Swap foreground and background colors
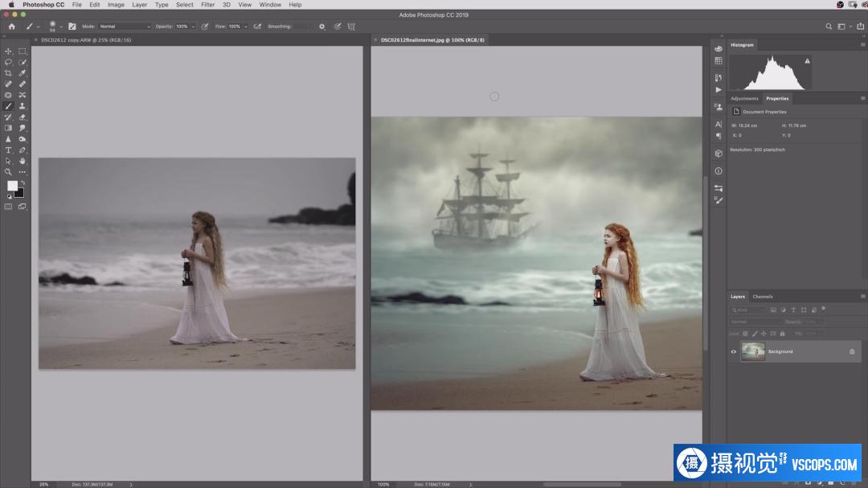868x488 pixels. (x=23, y=182)
